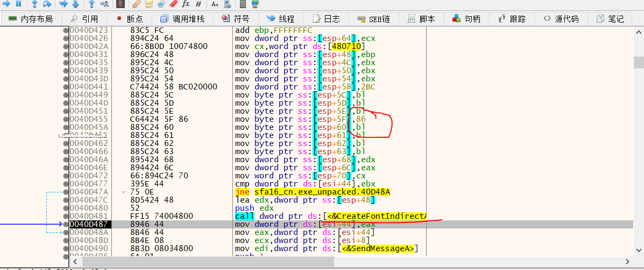
Task: Toggle breakpoint dot at address 0040D455
Action: pyautogui.click(x=66, y=119)
